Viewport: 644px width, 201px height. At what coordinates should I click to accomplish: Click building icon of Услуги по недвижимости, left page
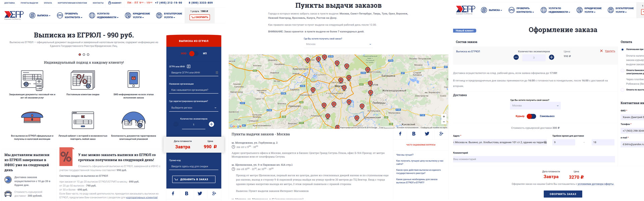click(x=92, y=15)
